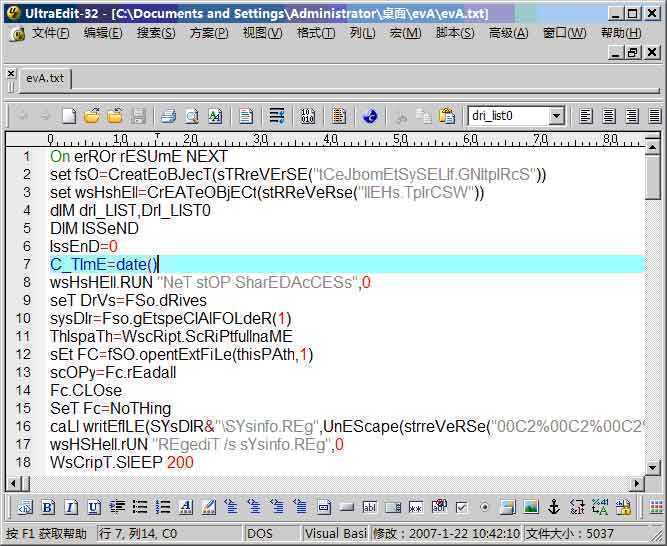Create a new file with the blank page icon
This screenshot has width=667, height=546.
click(x=69, y=116)
